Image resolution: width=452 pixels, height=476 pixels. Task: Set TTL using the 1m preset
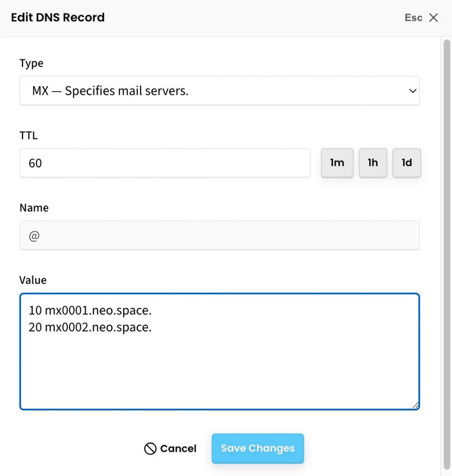337,163
